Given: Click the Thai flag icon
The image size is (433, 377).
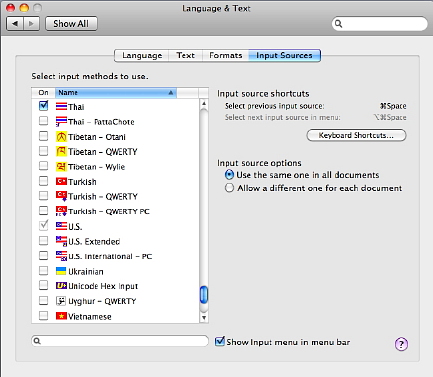Looking at the screenshot, I should click(61, 107).
